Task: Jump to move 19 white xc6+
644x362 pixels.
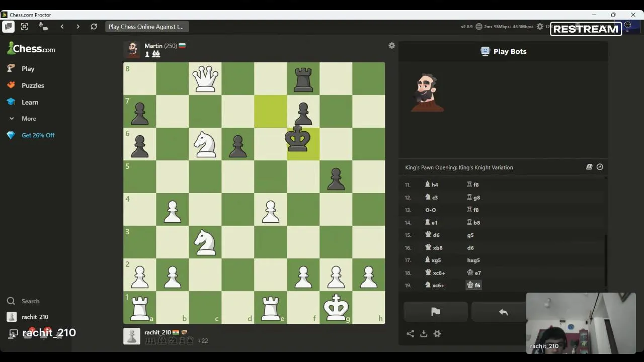Action: pyautogui.click(x=435, y=285)
